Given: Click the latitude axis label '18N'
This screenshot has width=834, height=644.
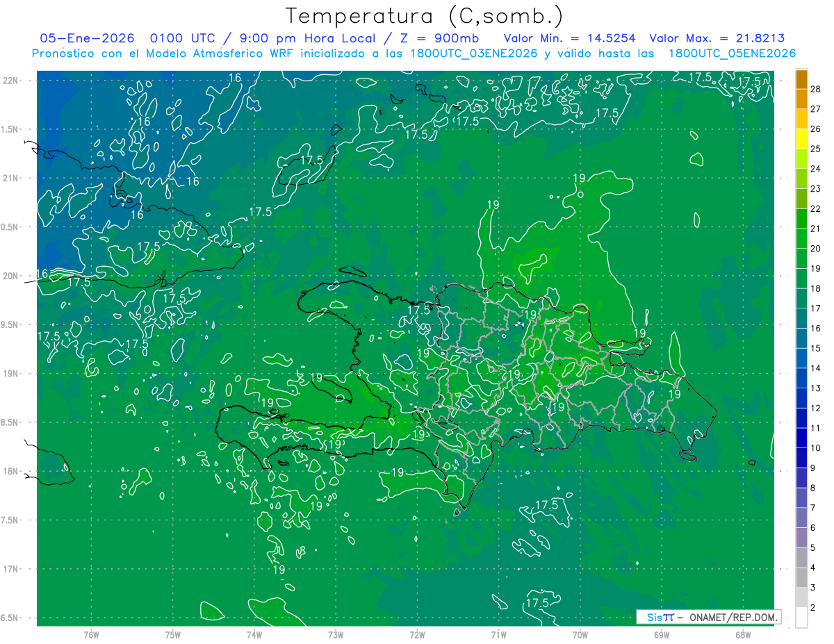Looking at the screenshot, I should click(12, 472).
